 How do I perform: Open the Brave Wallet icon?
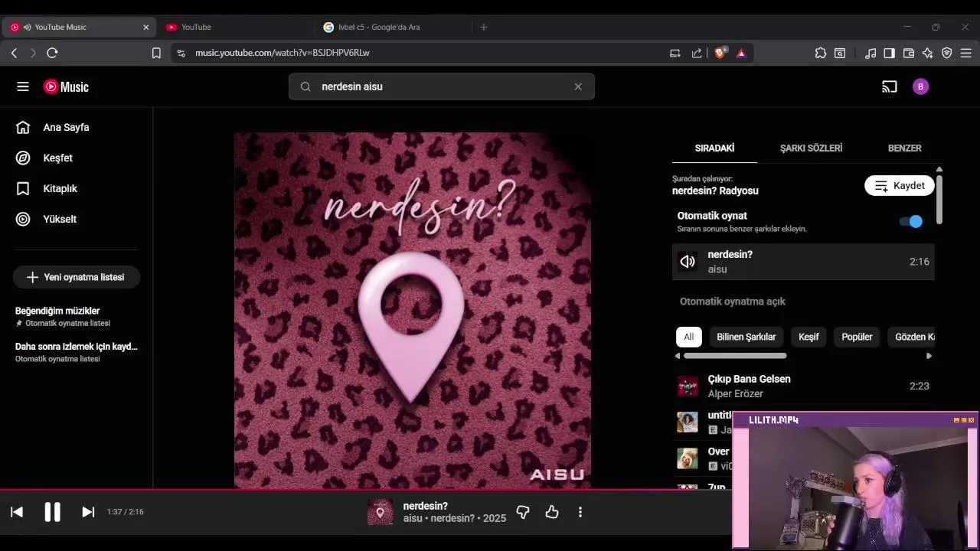point(909,53)
